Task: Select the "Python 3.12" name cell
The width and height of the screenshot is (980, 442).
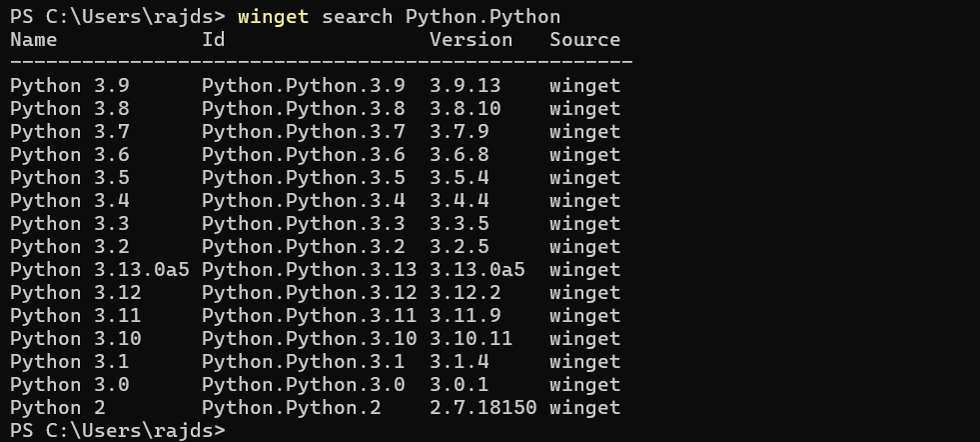Action: [x=76, y=292]
